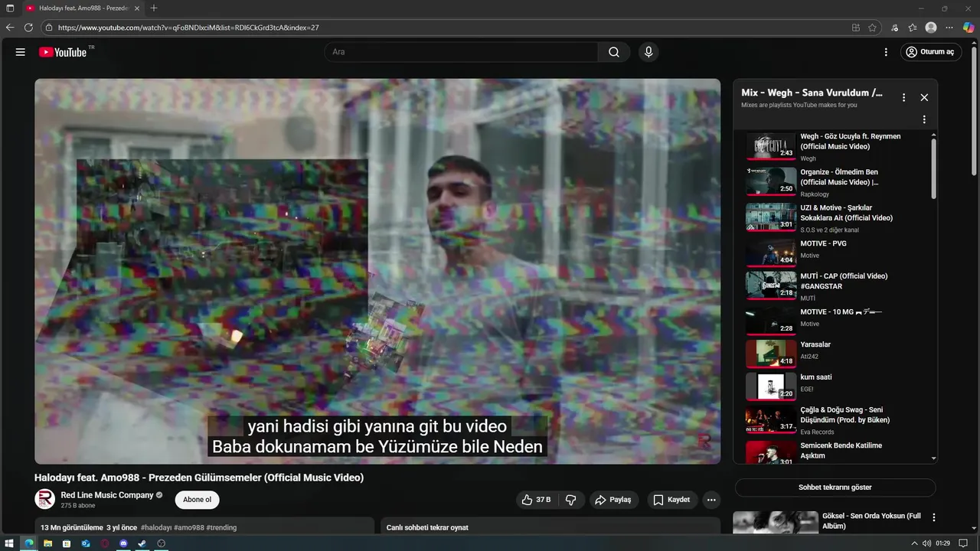Close the Mix playlist panel

tap(924, 97)
